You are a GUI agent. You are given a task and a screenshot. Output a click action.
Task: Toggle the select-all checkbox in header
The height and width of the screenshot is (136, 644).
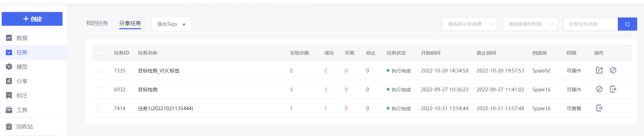pos(98,53)
